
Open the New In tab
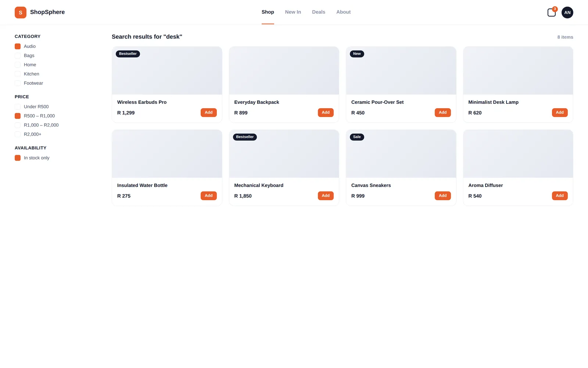(293, 12)
